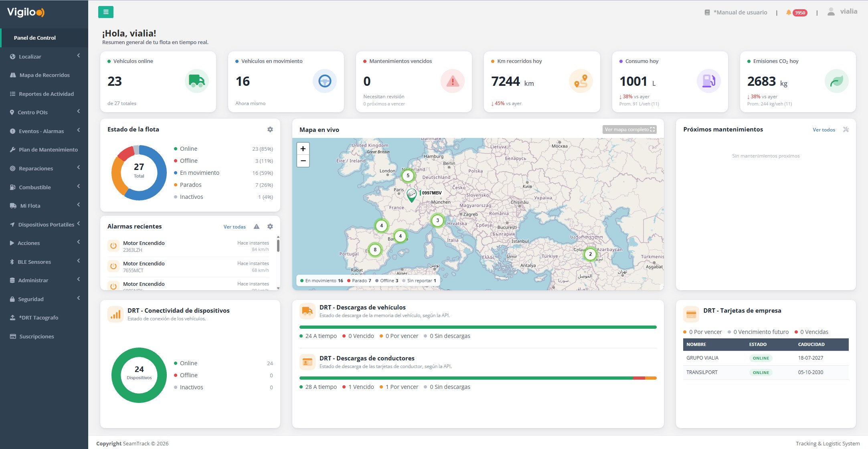Image resolution: width=868 pixels, height=449 pixels.
Task: Click the alert icon in Mantenimientos vencidos card
Action: point(453,81)
